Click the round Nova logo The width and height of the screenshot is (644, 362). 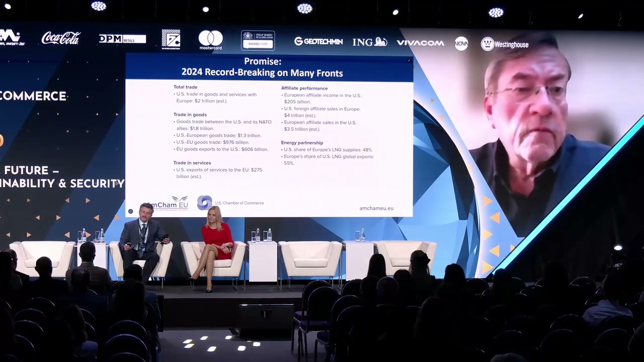tap(461, 43)
